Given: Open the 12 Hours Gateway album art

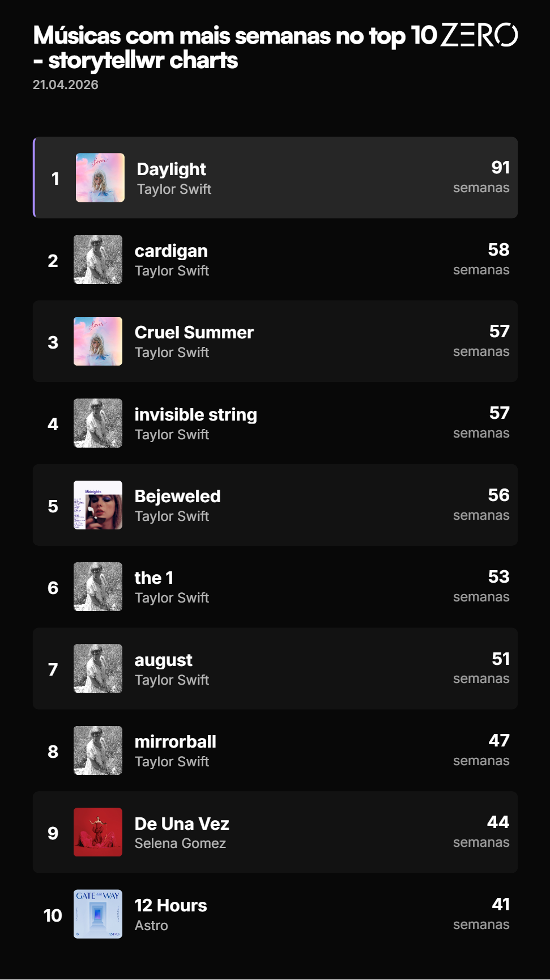Looking at the screenshot, I should click(98, 914).
